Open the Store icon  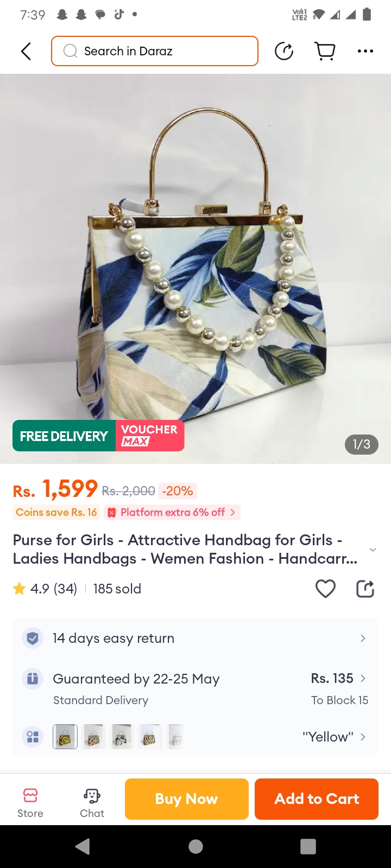pyautogui.click(x=30, y=802)
